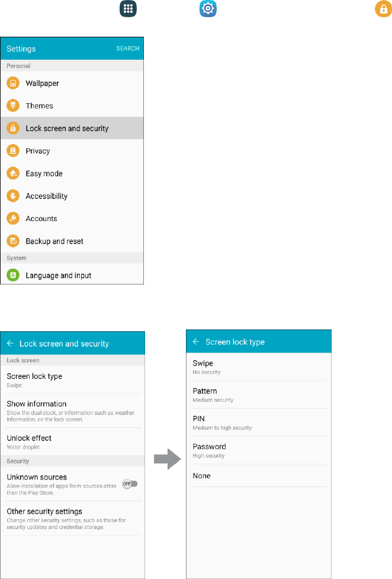
Task: Tap the Accounts key icon
Action: (13, 218)
